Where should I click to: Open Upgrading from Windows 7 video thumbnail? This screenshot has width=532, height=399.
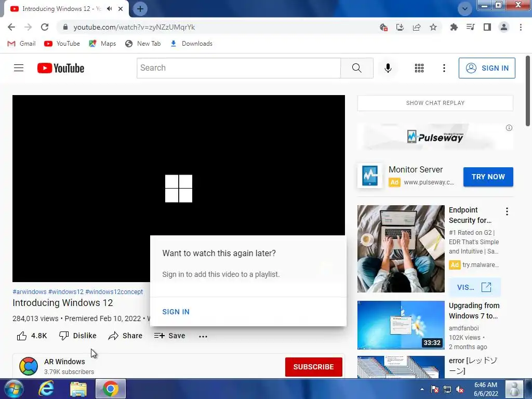pyautogui.click(x=401, y=325)
